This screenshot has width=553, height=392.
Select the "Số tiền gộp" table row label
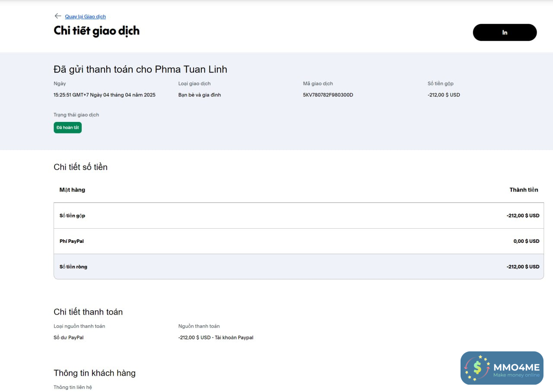[72, 216]
